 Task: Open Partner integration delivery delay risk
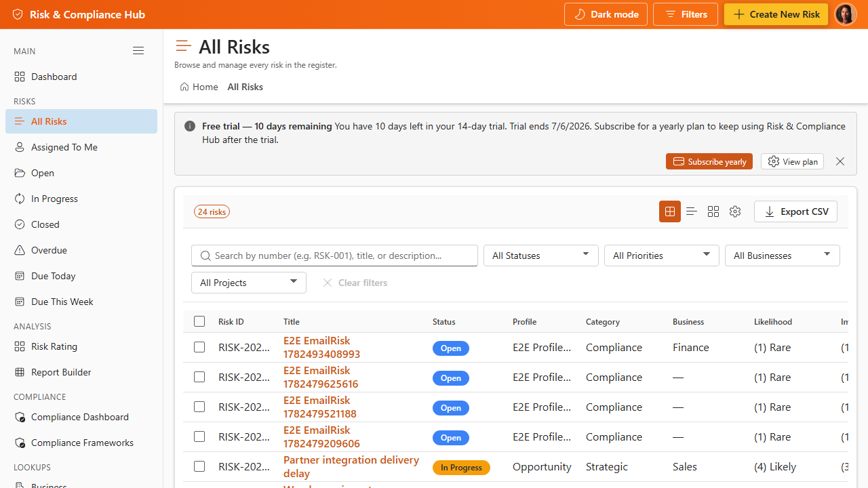point(351,466)
